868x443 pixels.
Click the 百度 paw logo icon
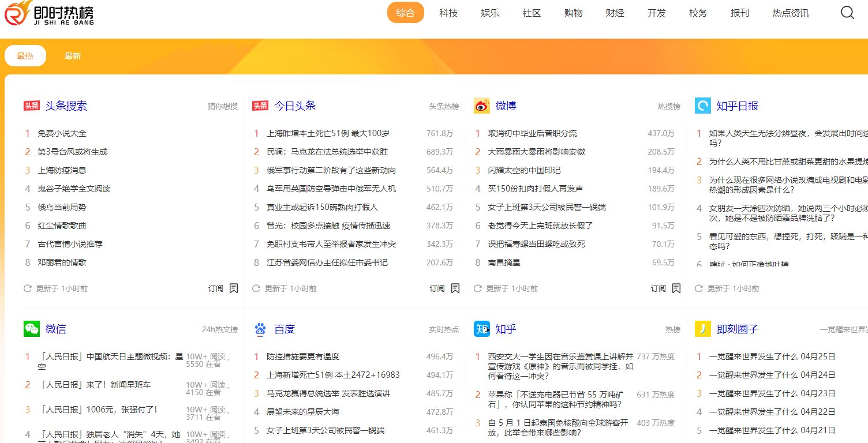(260, 329)
